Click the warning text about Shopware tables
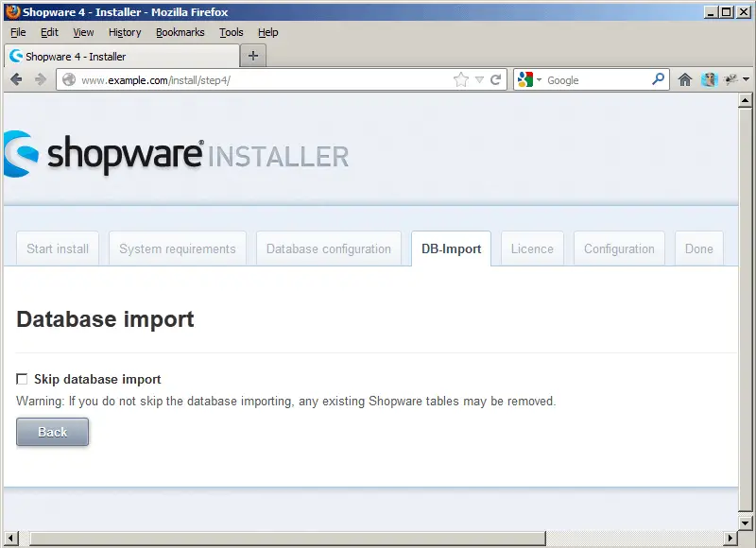 pos(286,401)
